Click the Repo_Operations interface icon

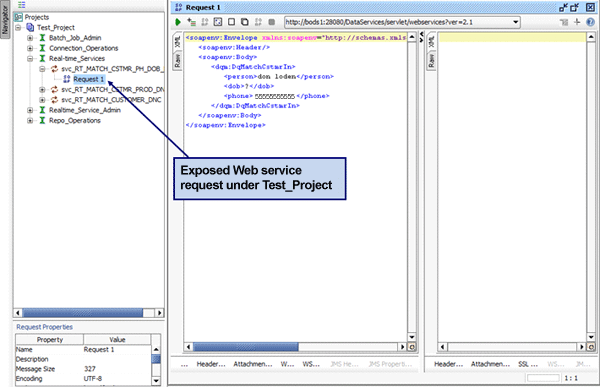42,121
